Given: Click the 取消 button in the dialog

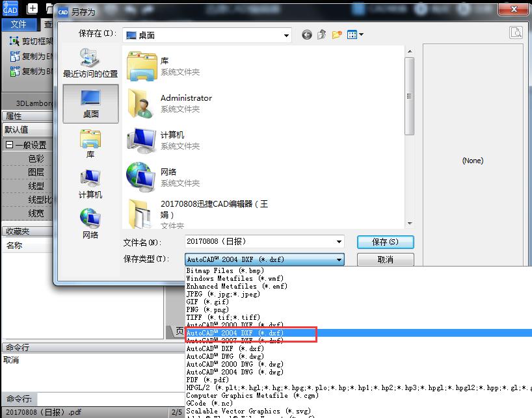Looking at the screenshot, I should tap(385, 258).
